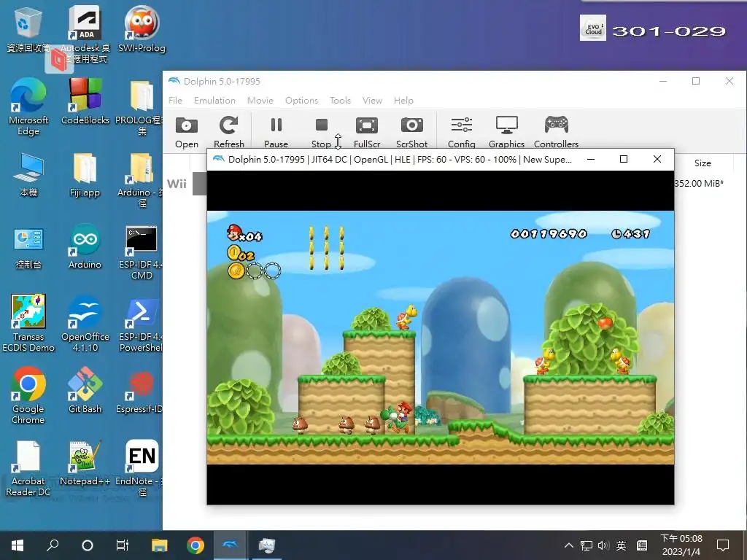Viewport: 747px width, 560px height.
Task: Select the teal Arduino IDE desktop icon
Action: [85, 246]
